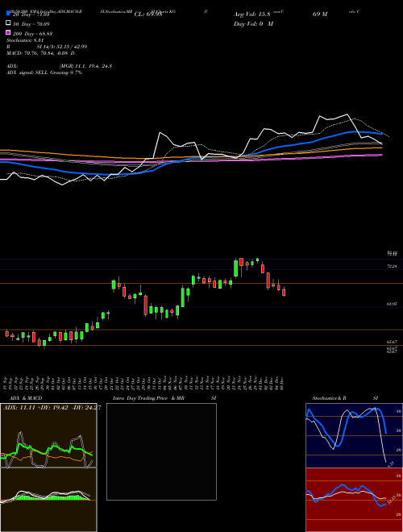
Task: Click the thick blue 20 Day moving average line
Action: click(190, 159)
